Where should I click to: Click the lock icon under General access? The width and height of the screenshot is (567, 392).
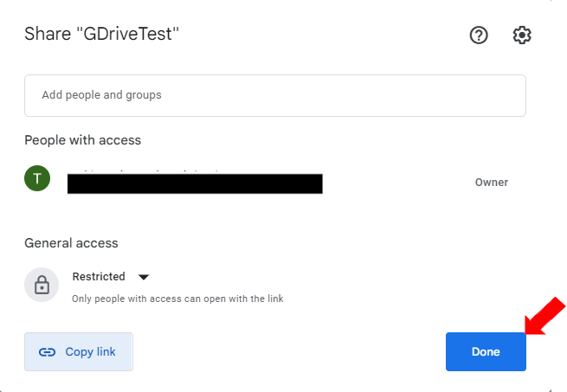tap(41, 285)
